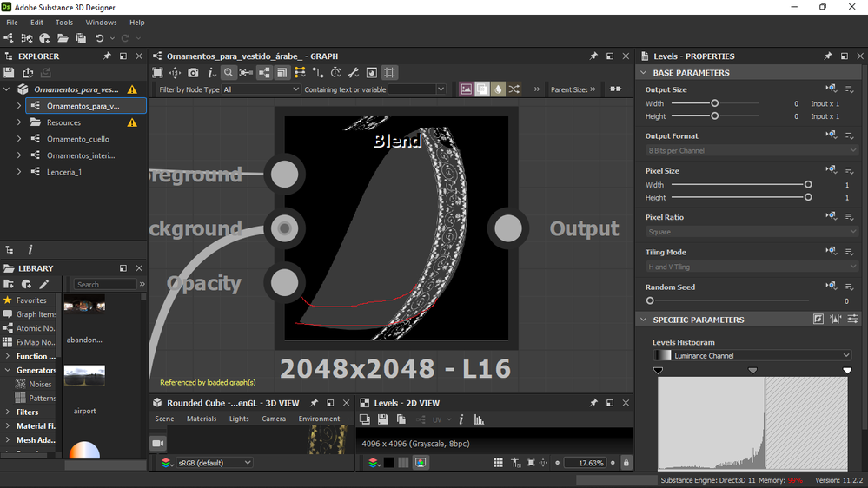Toggle the grid display in graph toolbar
This screenshot has height=488, width=868.
tap(390, 72)
